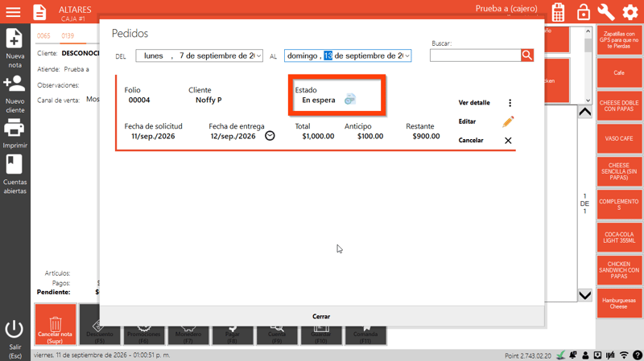Viewport: 644px width, 361px height.
Task: Click the clock icon near Fecha de entrega
Action: (270, 136)
